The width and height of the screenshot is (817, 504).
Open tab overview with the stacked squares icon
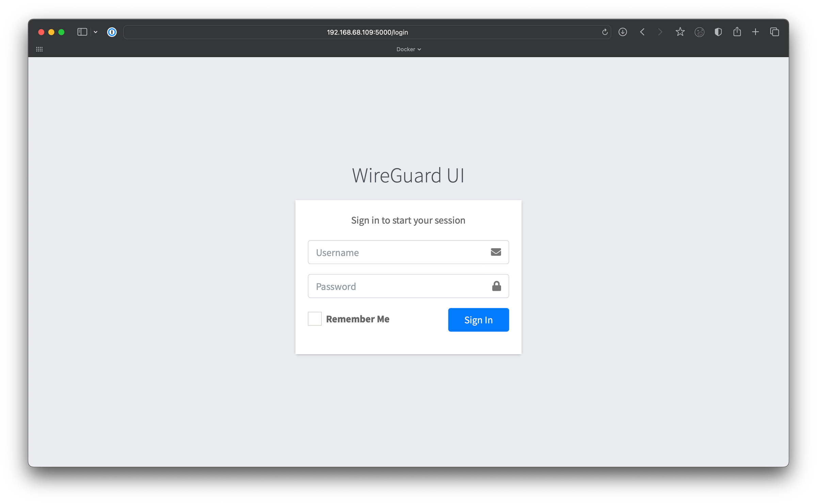pos(774,32)
